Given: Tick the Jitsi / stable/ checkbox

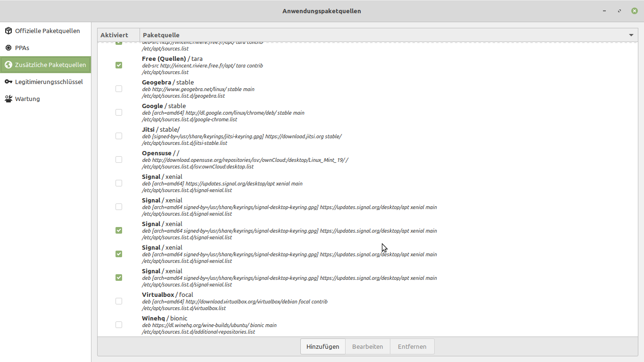Looking at the screenshot, I should point(119,136).
